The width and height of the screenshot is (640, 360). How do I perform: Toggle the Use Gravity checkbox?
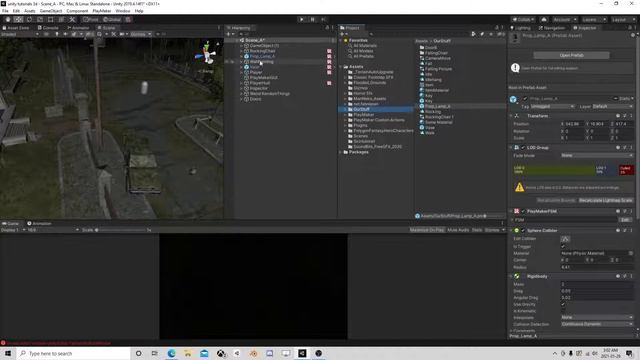563,304
